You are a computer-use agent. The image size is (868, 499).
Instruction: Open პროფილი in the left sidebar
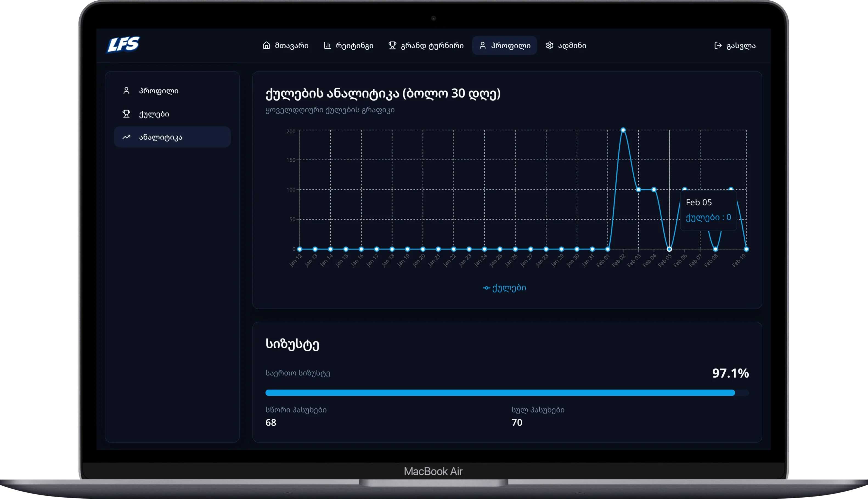tap(172, 91)
